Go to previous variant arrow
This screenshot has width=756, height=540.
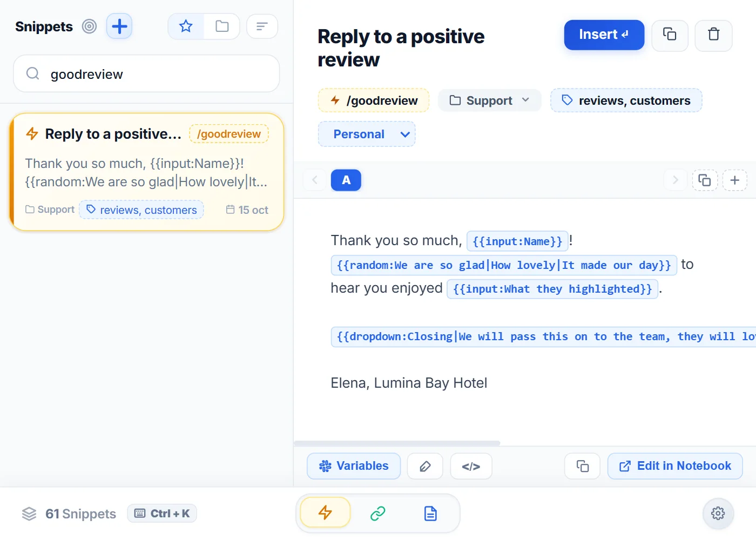point(315,180)
